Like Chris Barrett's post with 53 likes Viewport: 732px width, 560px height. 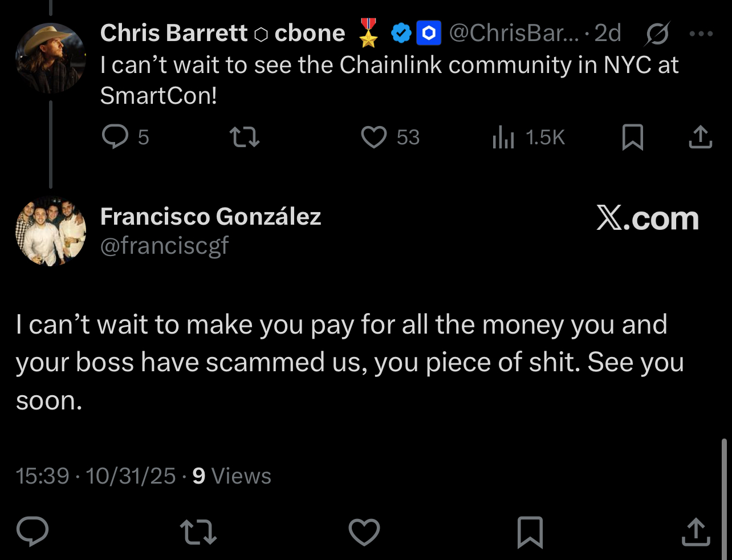[x=374, y=137]
